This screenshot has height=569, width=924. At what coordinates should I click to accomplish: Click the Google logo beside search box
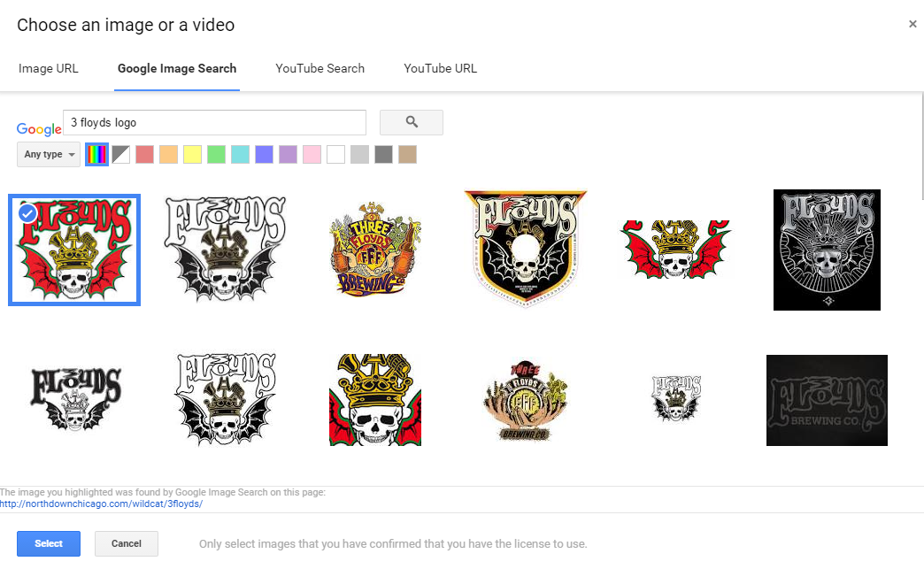[x=39, y=129]
